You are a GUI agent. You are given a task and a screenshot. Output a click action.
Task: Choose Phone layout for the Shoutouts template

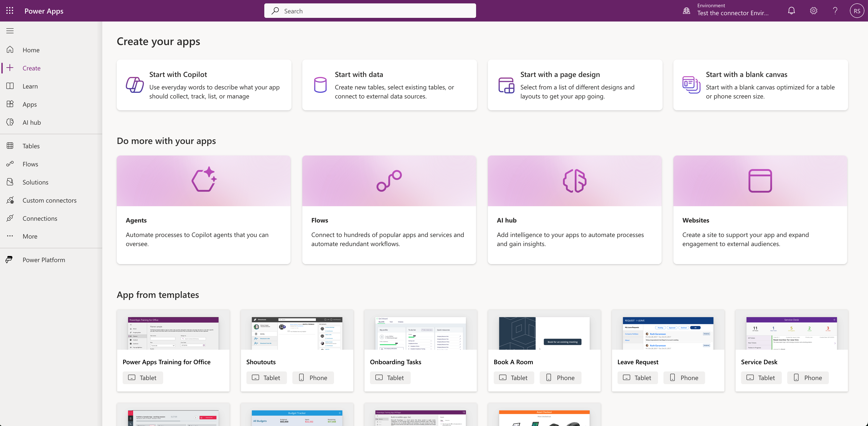[313, 378]
